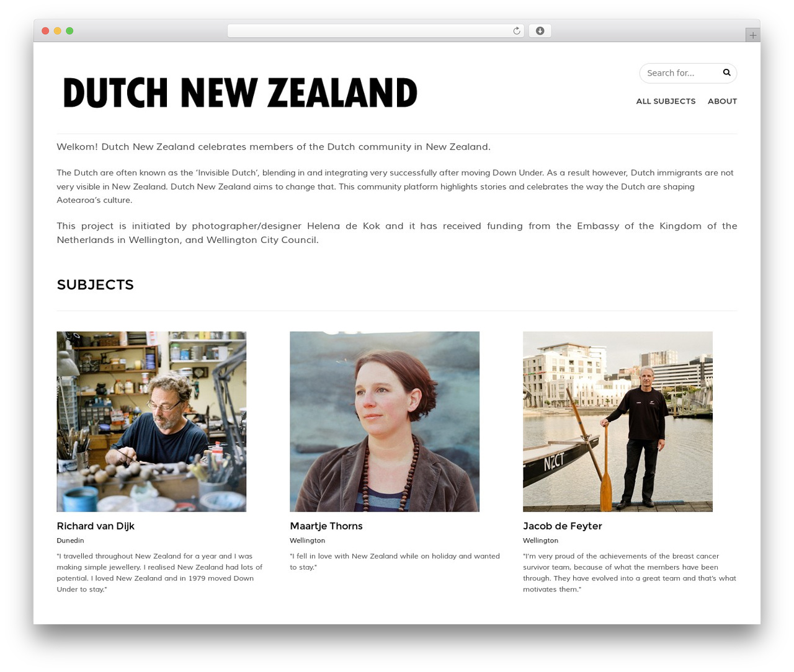Open the Maartje Thorns name link

pyautogui.click(x=326, y=526)
